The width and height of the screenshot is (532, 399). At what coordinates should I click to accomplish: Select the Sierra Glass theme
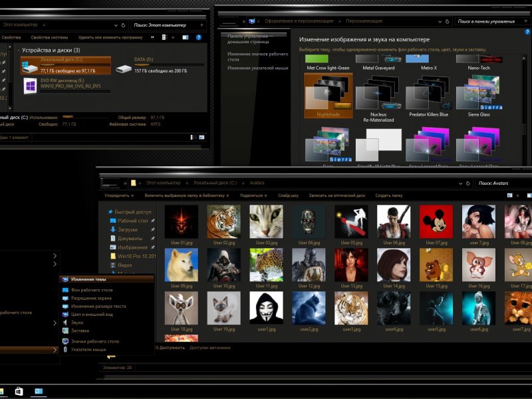tap(479, 96)
